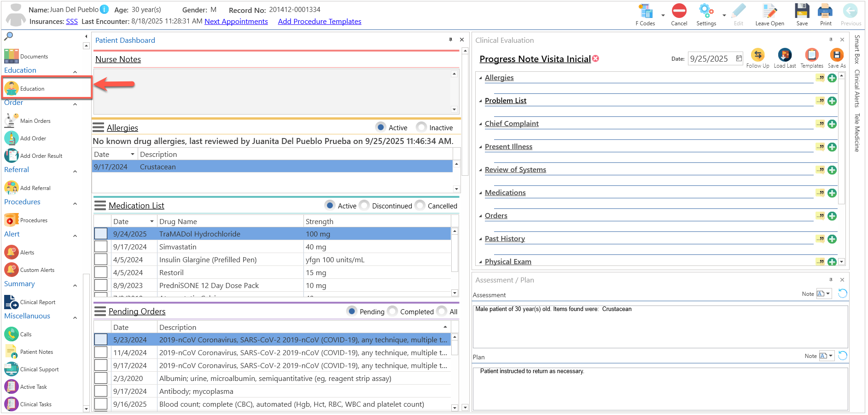Image resolution: width=868 pixels, height=415 pixels.
Task: Open the Smart Box side tab
Action: click(857, 49)
